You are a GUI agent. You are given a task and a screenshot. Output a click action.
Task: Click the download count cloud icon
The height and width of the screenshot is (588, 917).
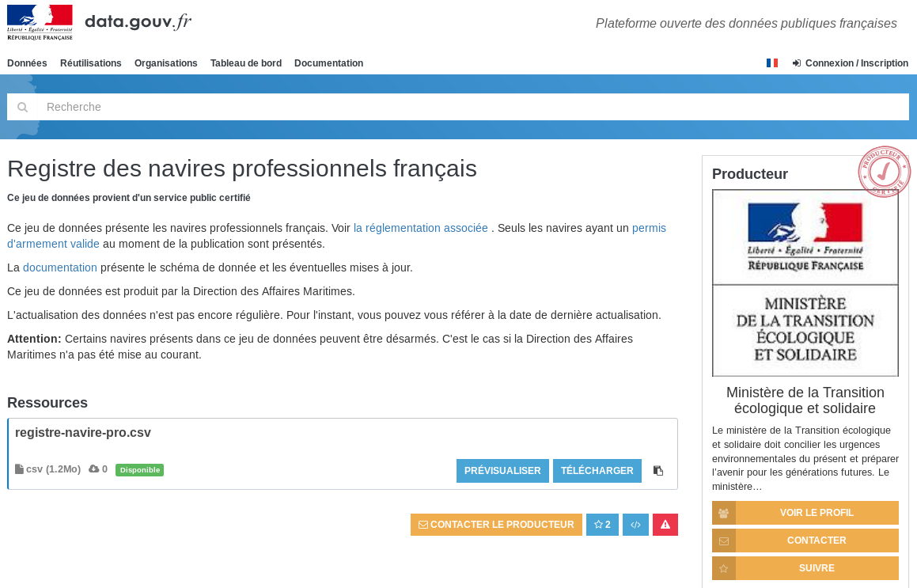[93, 469]
